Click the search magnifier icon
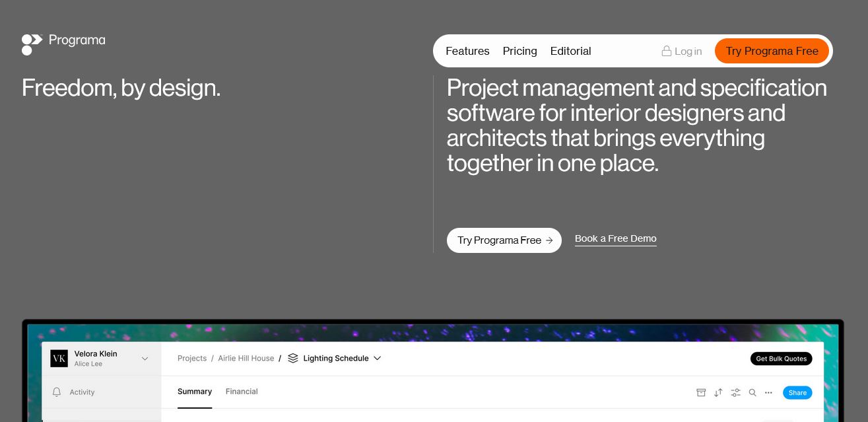 (x=752, y=392)
